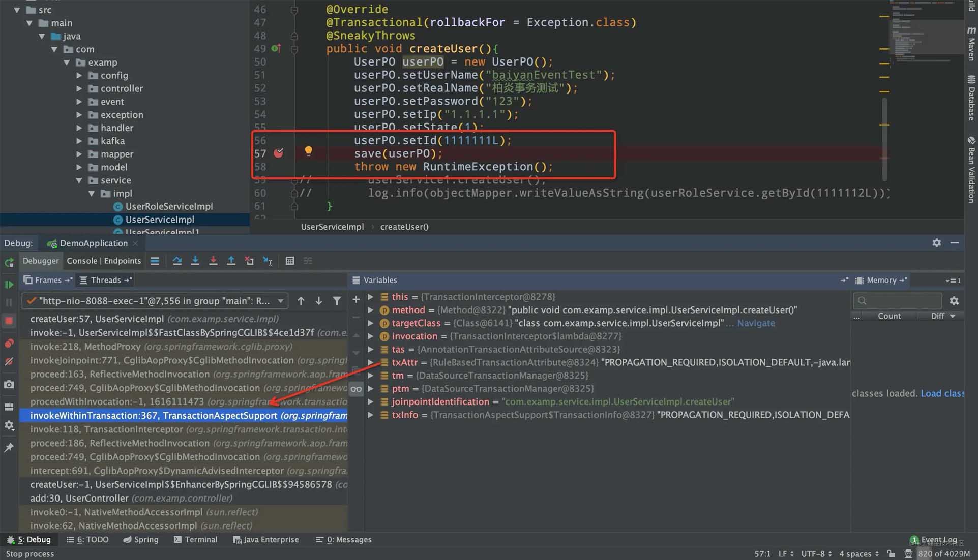The height and width of the screenshot is (560, 978).
Task: Open the Terminal tool window tab
Action: [196, 539]
